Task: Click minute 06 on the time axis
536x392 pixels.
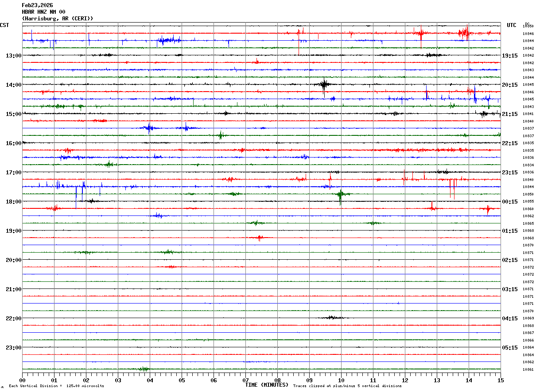Action: coord(214,380)
